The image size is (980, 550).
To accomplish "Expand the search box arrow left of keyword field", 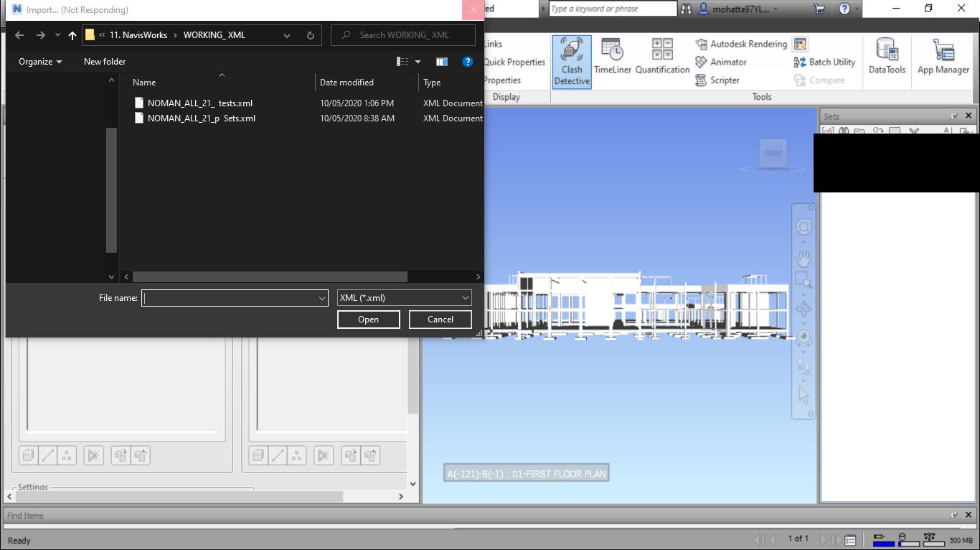I will point(544,9).
